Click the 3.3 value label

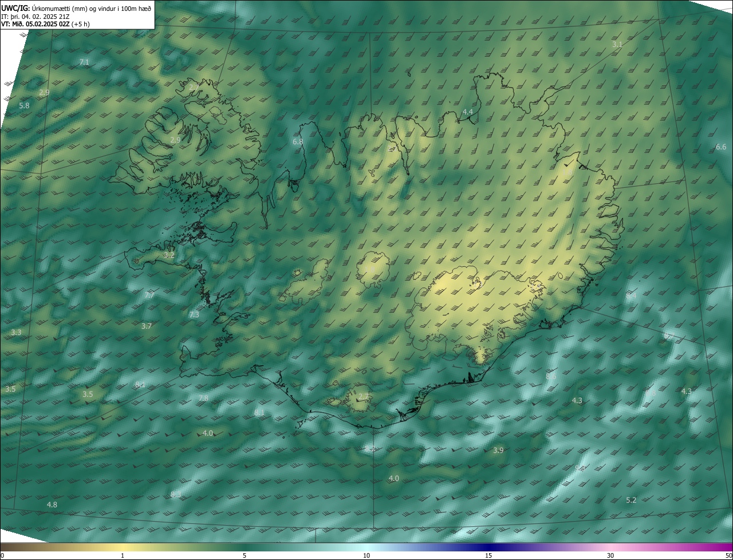16,332
